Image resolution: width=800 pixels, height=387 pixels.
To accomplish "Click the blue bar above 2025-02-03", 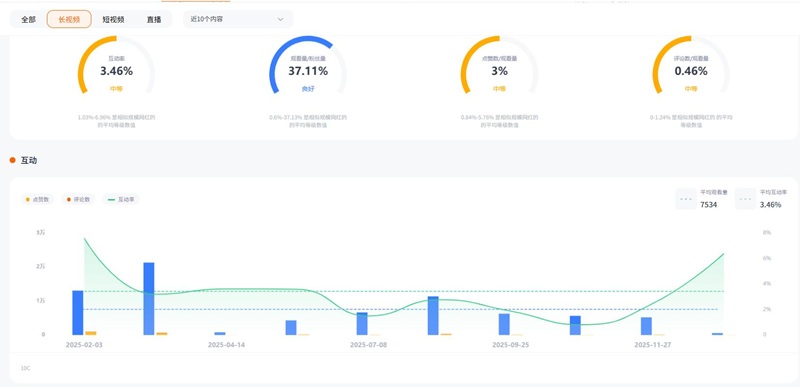I will coord(78,313).
